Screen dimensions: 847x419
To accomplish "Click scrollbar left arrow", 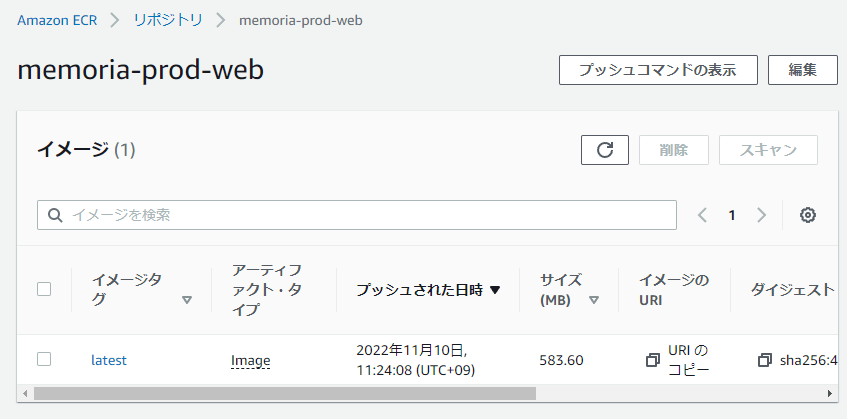I will pyautogui.click(x=25, y=394).
